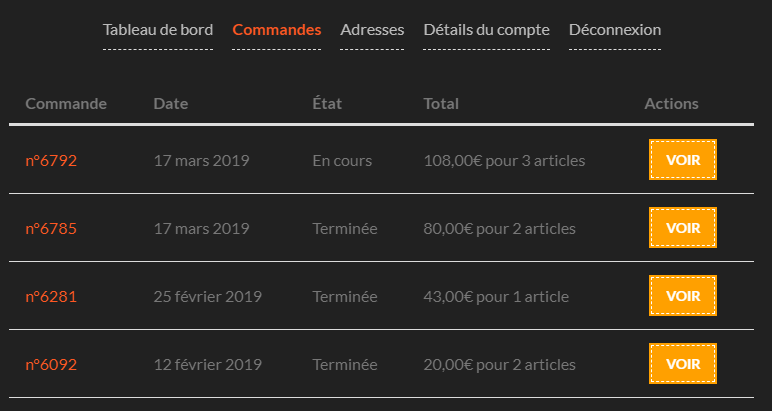Select the Commandes tab
This screenshot has height=411, width=772.
pos(277,29)
